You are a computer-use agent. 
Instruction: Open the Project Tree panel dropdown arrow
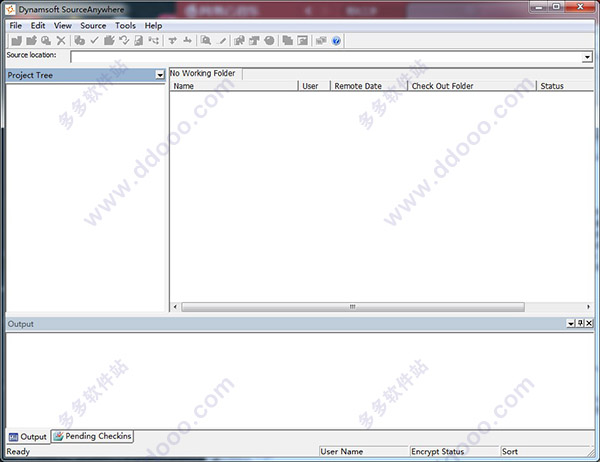point(160,75)
